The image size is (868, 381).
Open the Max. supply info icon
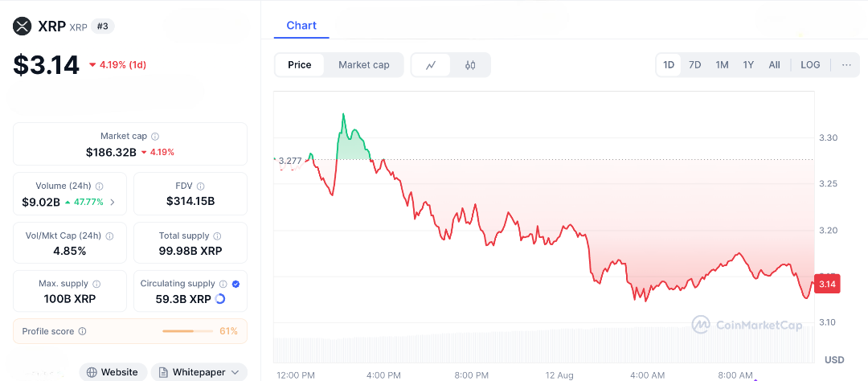(96, 284)
